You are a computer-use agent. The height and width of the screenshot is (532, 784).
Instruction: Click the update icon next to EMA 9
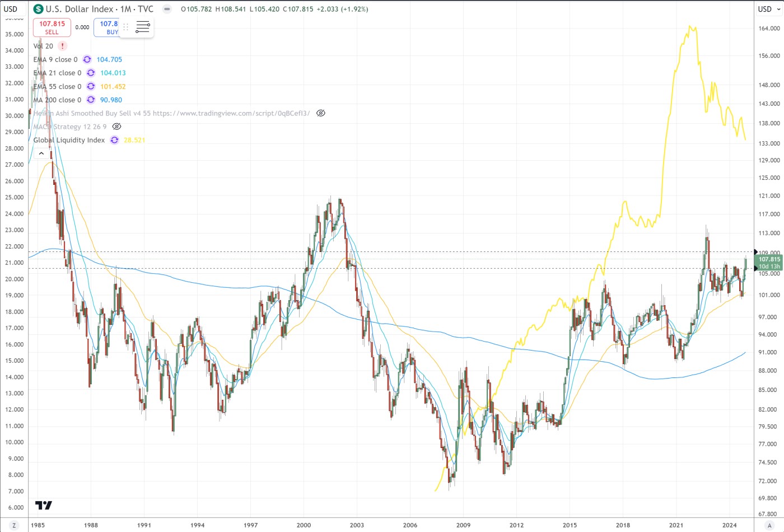(87, 59)
